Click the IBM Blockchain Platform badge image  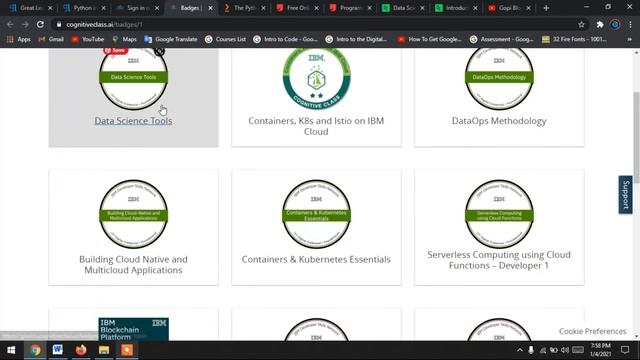(x=133, y=329)
